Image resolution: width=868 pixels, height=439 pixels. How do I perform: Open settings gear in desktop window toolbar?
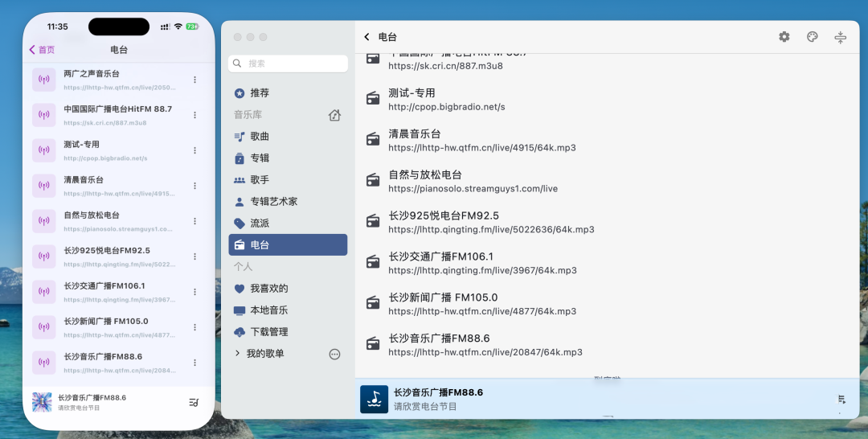[784, 36]
